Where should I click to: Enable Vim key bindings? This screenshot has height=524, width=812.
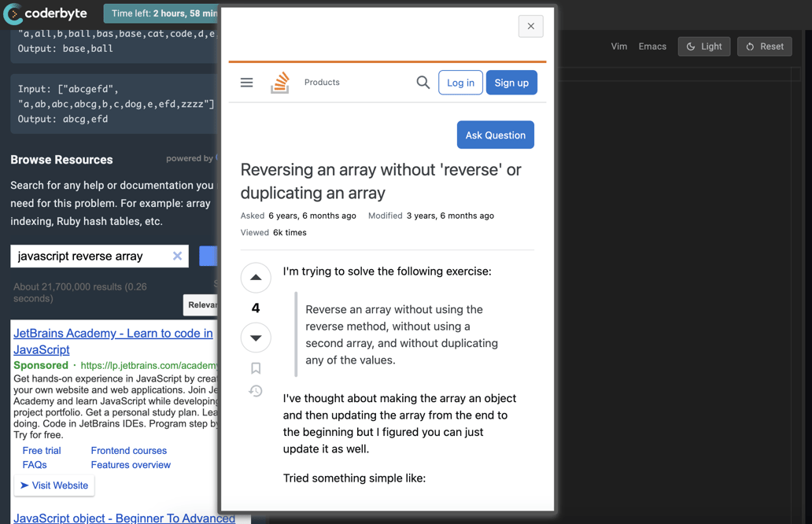click(x=619, y=46)
